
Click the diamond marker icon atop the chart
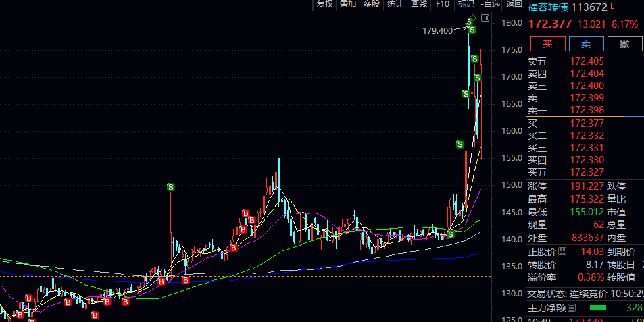coord(474,17)
